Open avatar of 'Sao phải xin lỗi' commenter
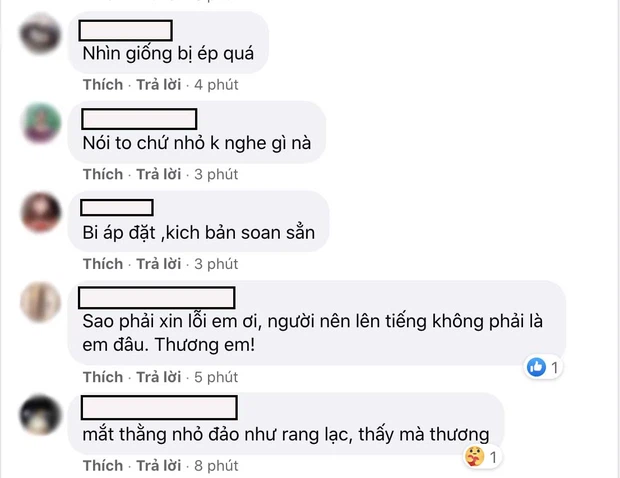The image size is (620, 478). [41, 302]
